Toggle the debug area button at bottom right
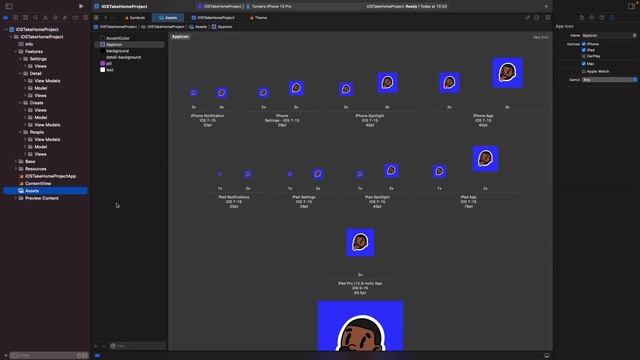The height and width of the screenshot is (360, 640). point(547,356)
